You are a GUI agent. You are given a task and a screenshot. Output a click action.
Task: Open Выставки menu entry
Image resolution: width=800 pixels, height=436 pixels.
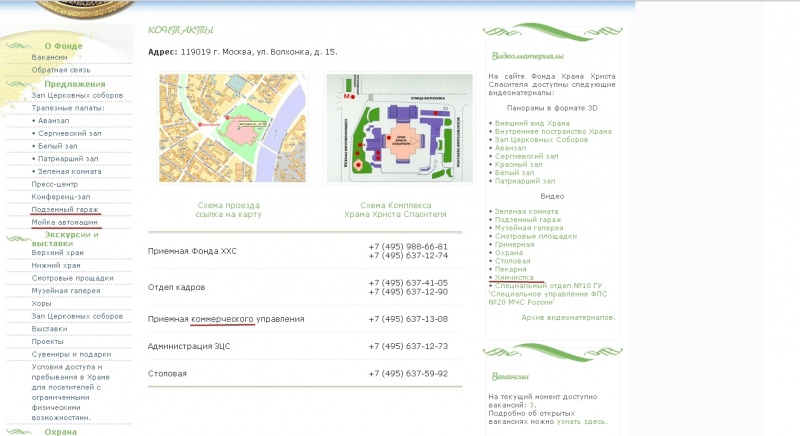click(49, 329)
